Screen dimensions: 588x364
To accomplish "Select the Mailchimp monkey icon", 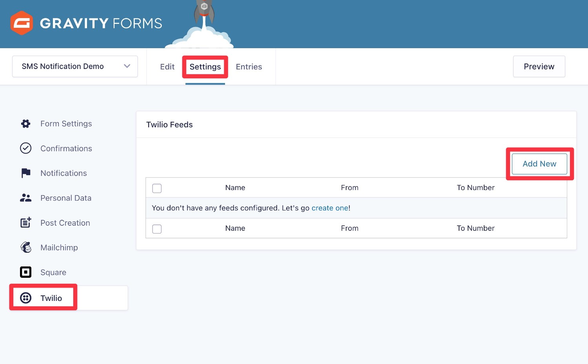I will click(x=25, y=247).
